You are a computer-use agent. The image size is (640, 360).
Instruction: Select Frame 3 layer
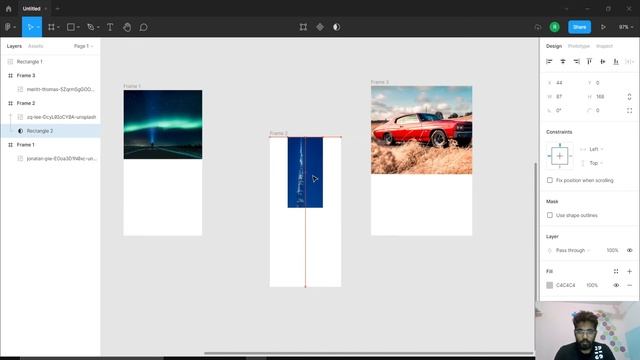pos(50,76)
